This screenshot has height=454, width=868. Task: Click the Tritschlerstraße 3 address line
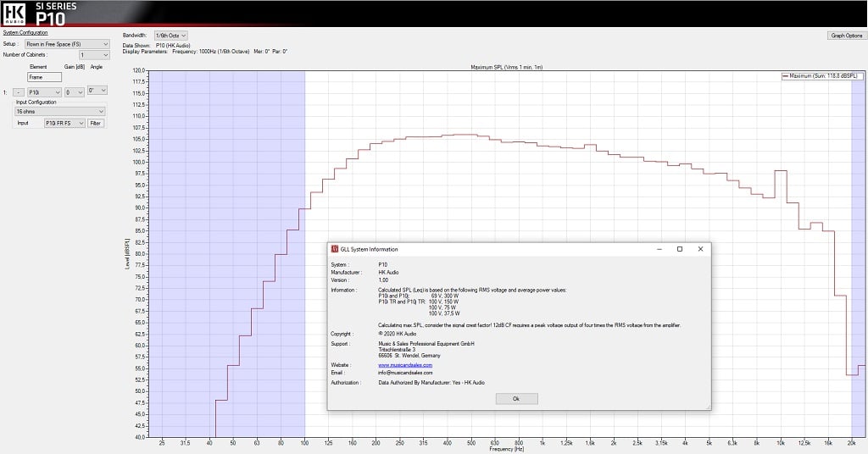(397, 350)
